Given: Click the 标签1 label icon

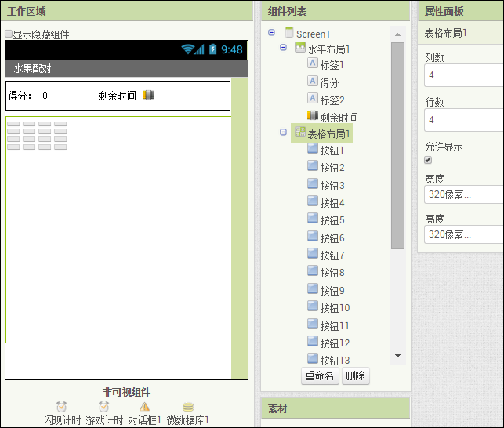Looking at the screenshot, I should click(313, 63).
